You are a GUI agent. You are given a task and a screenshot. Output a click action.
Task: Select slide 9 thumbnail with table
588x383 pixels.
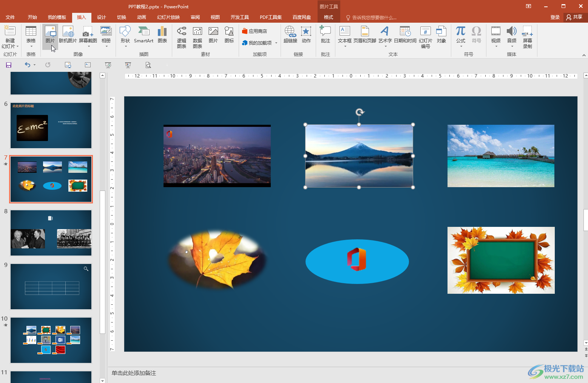click(x=51, y=287)
